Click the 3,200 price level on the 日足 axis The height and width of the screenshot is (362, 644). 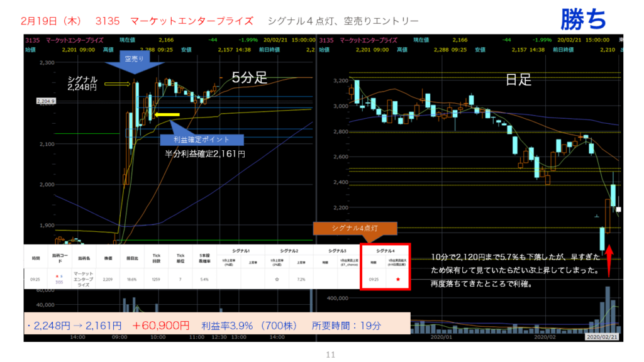coord(340,80)
